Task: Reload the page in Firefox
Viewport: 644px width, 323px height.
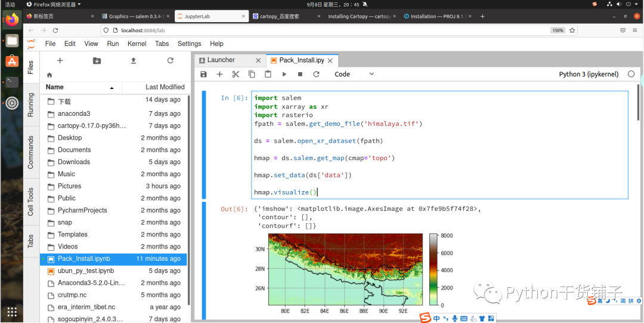Action: tap(55, 30)
